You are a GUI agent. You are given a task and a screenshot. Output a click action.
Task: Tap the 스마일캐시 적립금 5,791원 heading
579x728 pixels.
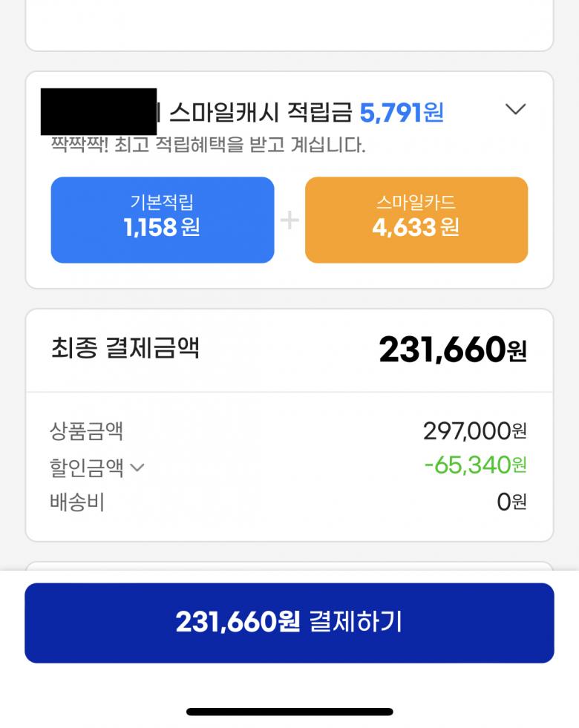[306, 113]
